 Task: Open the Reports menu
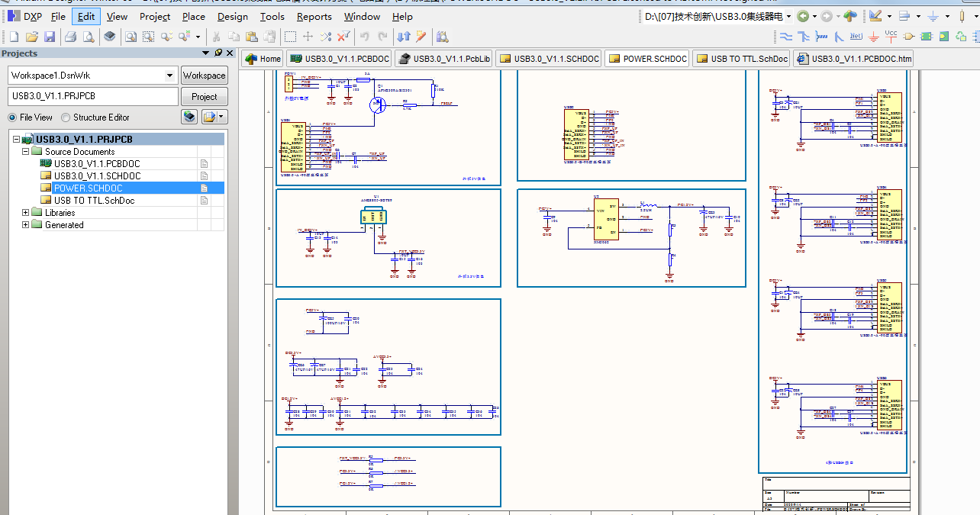tap(314, 16)
